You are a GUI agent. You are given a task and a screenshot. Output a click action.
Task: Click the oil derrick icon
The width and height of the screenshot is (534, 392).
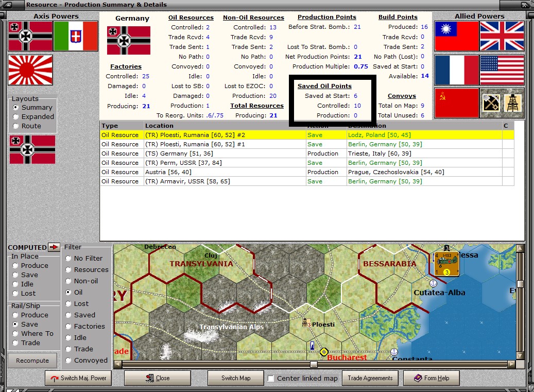pyautogui.click(x=513, y=103)
